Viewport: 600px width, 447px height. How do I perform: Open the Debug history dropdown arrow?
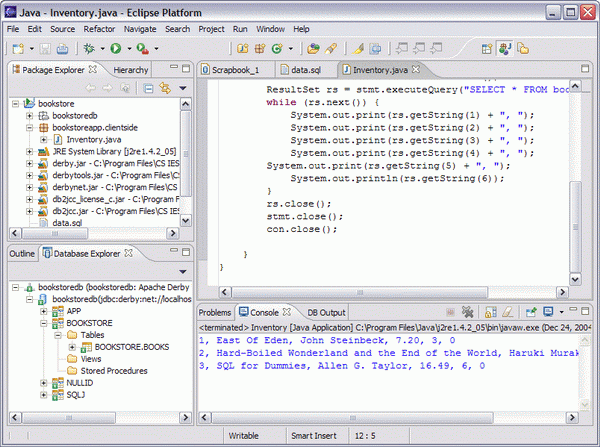point(102,49)
